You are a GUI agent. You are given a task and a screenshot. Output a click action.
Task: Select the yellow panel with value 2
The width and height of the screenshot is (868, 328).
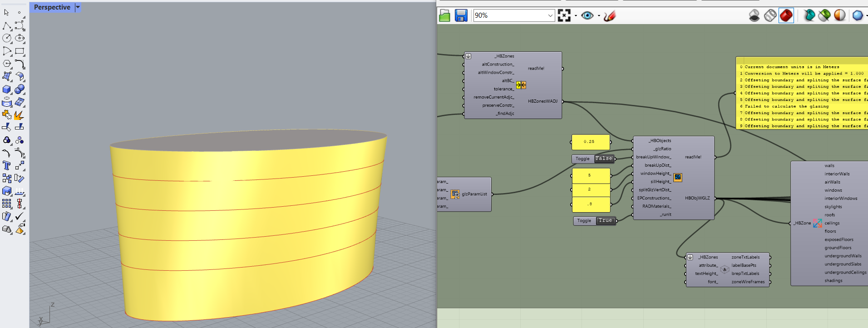click(x=591, y=189)
